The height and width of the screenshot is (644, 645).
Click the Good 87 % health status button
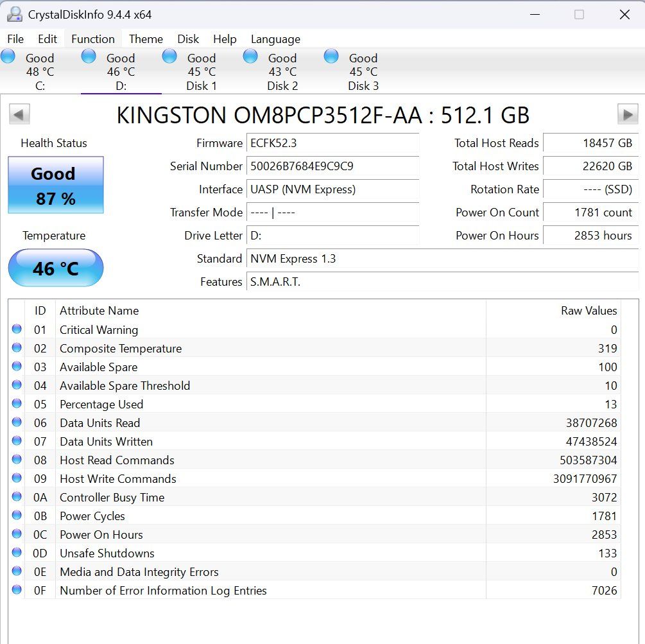pyautogui.click(x=56, y=185)
